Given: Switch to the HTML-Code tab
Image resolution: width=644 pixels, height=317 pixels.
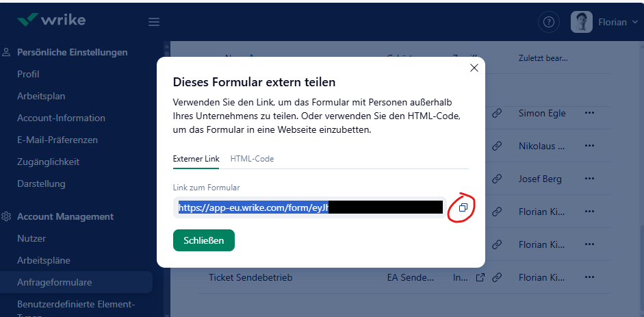Looking at the screenshot, I should coord(252,159).
